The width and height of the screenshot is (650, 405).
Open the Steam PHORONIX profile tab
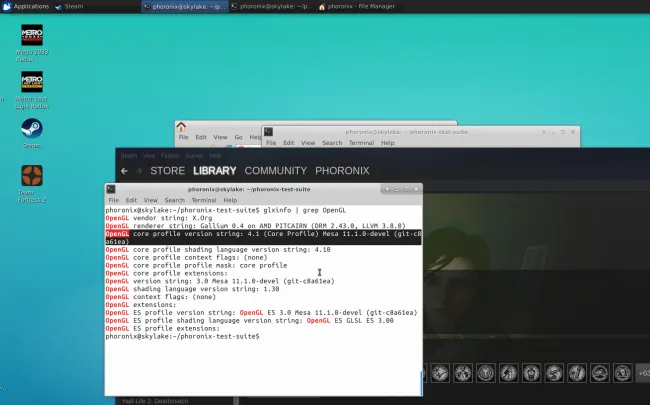[342, 171]
